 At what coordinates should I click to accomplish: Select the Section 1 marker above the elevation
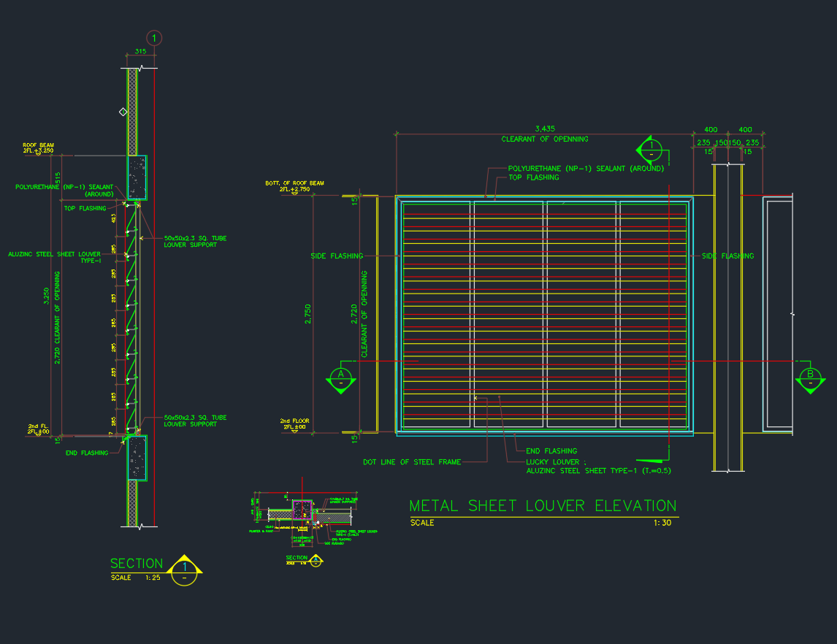650,150
